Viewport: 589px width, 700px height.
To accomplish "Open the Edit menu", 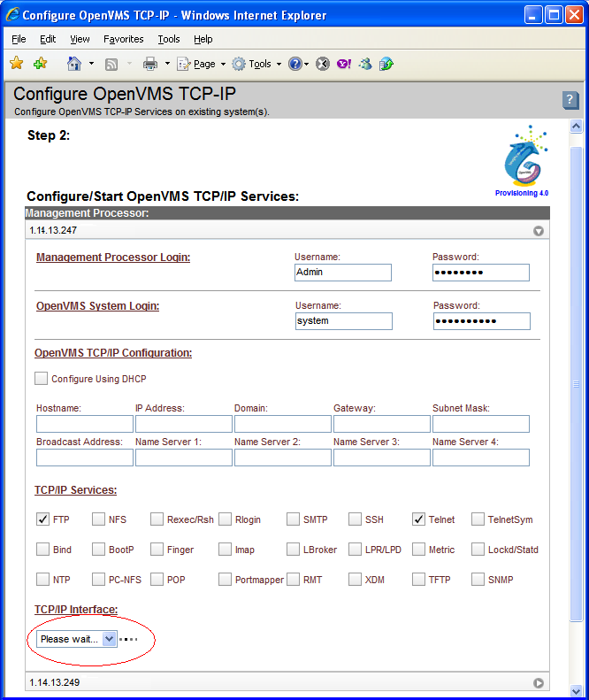I will coord(48,39).
